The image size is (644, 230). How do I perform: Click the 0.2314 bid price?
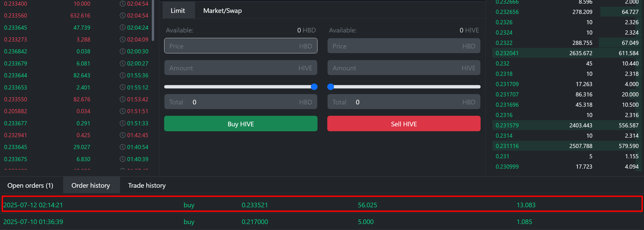tap(504, 136)
